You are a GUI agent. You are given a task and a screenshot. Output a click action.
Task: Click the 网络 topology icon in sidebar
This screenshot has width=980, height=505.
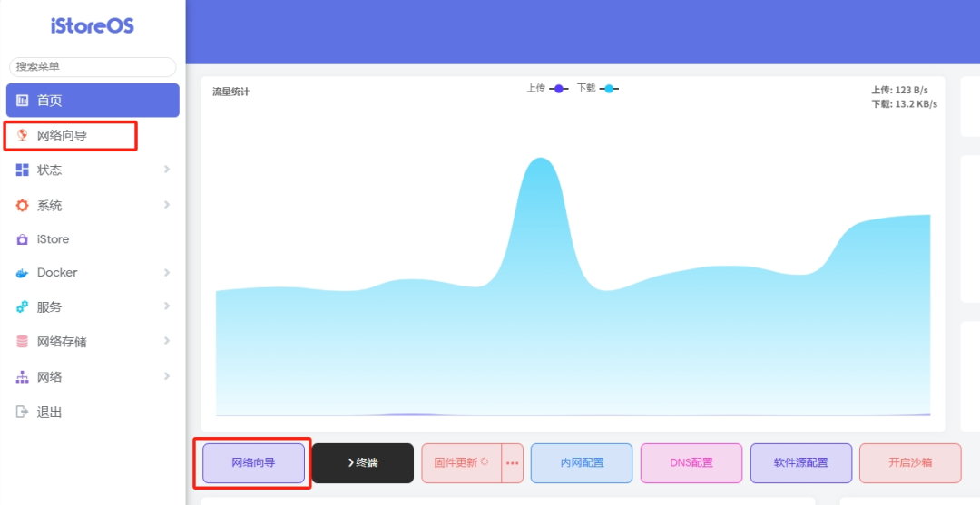pos(23,377)
